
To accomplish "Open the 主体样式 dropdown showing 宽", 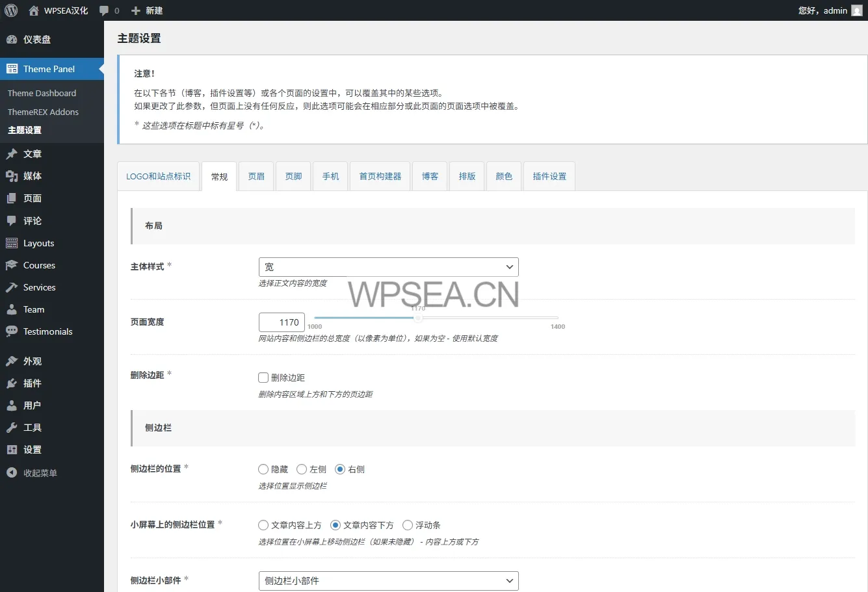I will tap(388, 267).
